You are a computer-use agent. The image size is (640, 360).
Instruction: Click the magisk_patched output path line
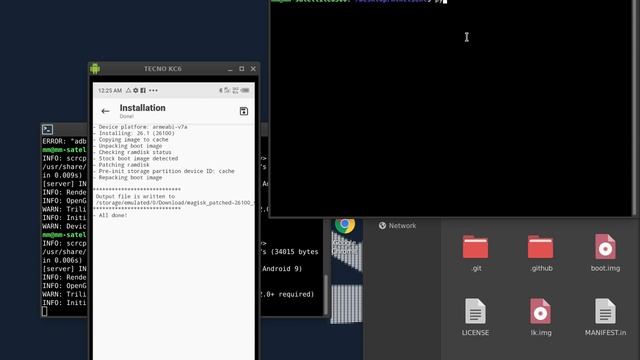click(x=175, y=202)
